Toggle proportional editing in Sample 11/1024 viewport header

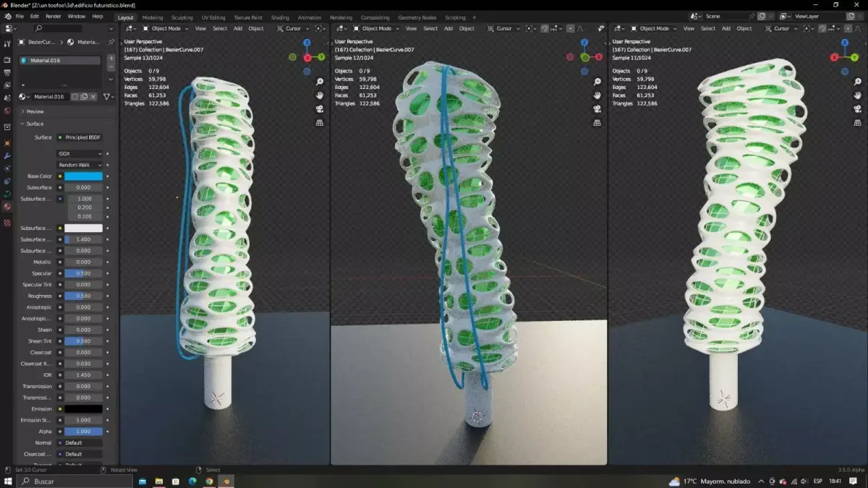click(848, 28)
